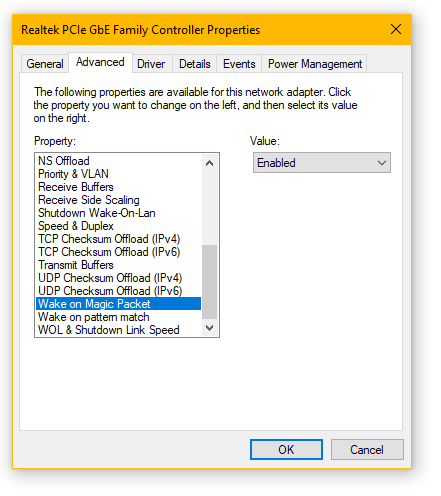Select the Advanced tab

point(100,62)
